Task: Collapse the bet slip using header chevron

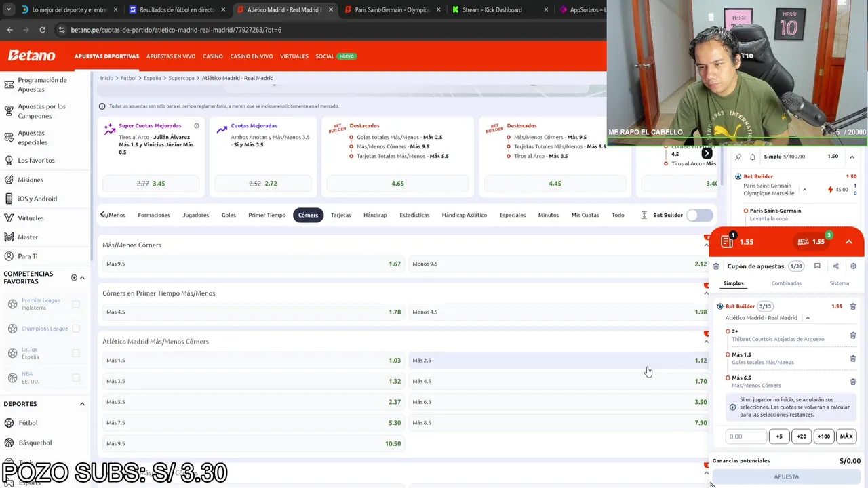Action: click(x=848, y=242)
